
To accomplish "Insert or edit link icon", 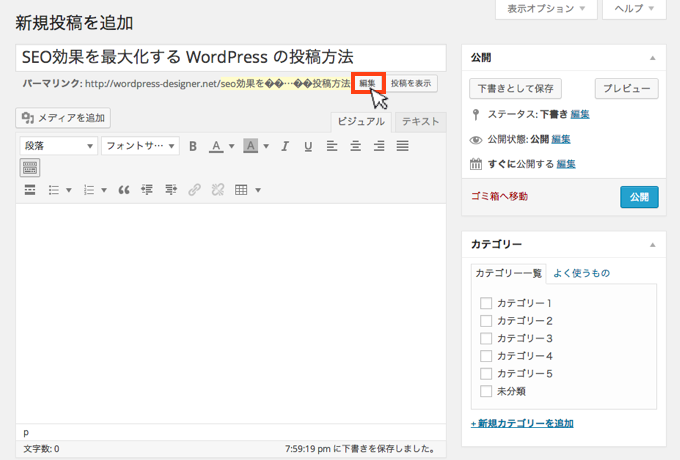I will pyautogui.click(x=194, y=190).
